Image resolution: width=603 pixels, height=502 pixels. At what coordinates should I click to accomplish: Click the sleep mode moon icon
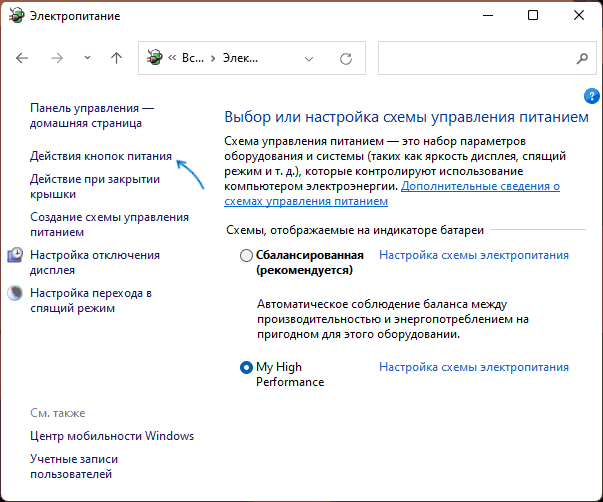click(x=15, y=293)
